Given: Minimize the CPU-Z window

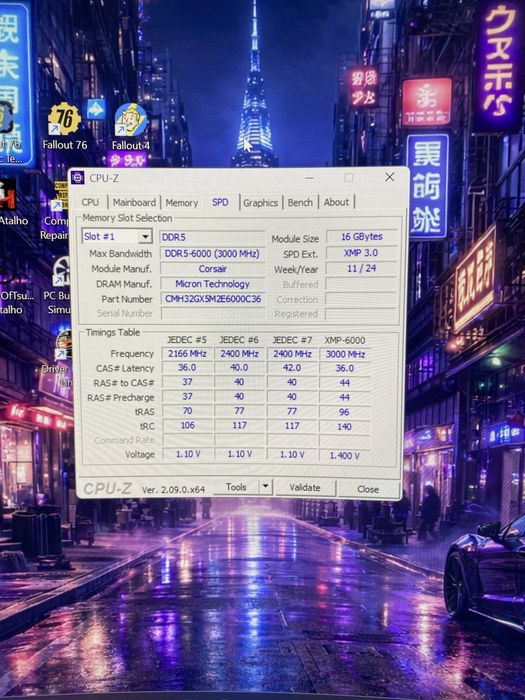Looking at the screenshot, I should click(x=309, y=178).
